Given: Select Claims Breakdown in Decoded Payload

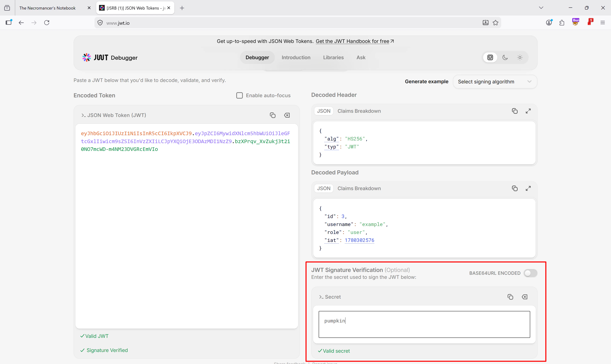Looking at the screenshot, I should 359,188.
